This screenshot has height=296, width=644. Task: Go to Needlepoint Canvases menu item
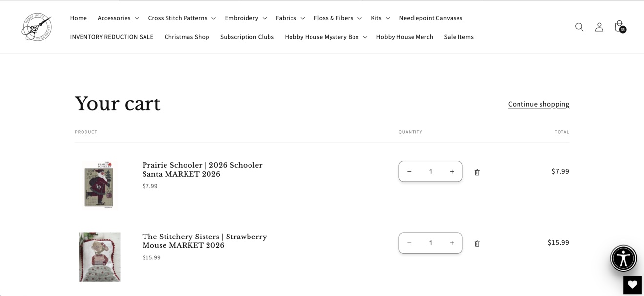click(x=431, y=18)
